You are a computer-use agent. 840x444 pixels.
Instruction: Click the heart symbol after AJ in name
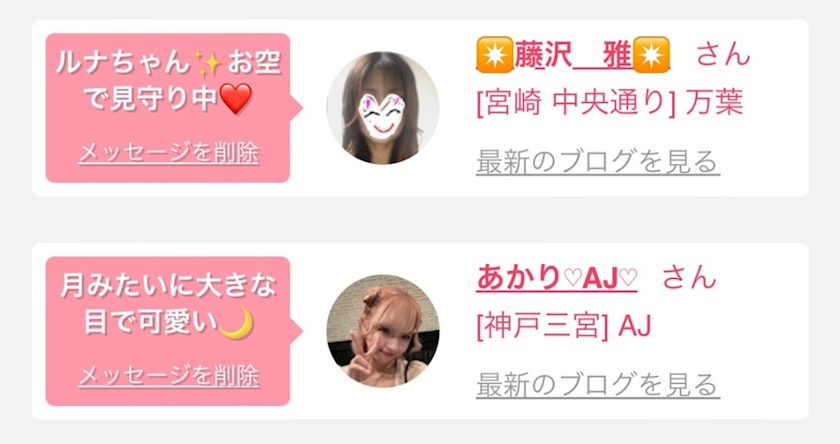[628, 278]
